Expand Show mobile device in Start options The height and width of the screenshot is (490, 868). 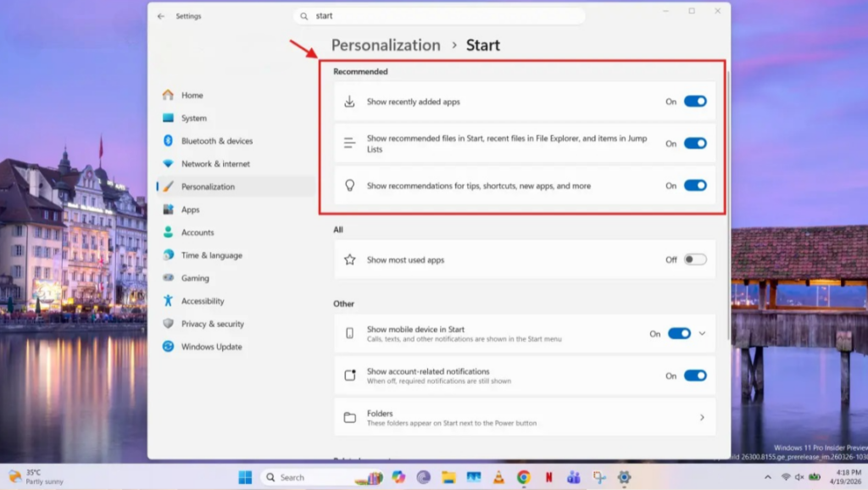(x=702, y=333)
